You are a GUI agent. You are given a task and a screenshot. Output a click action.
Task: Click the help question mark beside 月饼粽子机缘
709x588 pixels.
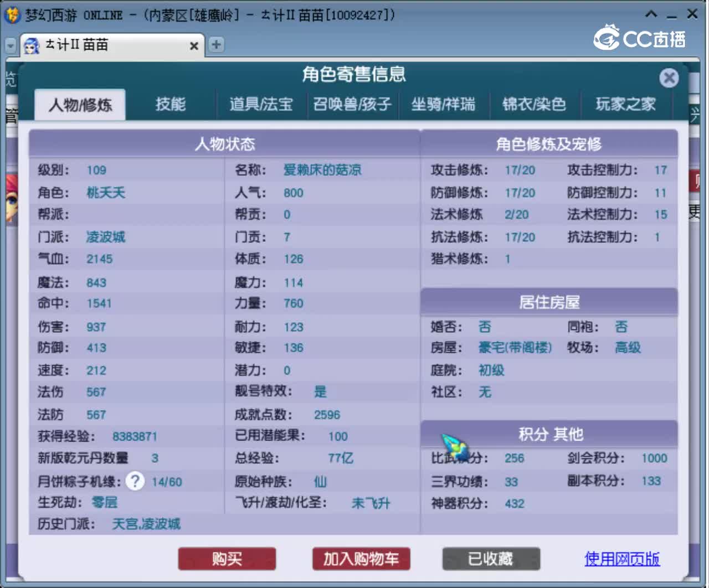click(x=135, y=481)
